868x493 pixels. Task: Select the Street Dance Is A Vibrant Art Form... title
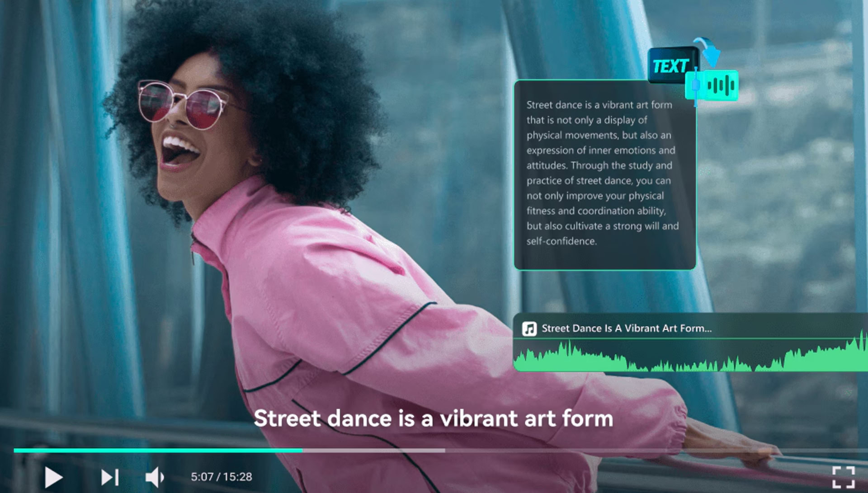(x=626, y=329)
